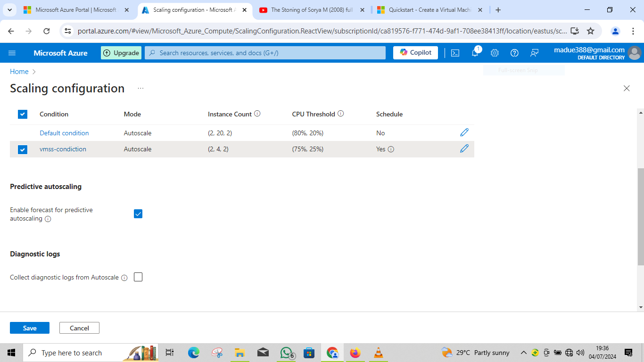
Task: Open Azure Cloud Shell
Action: click(455, 53)
